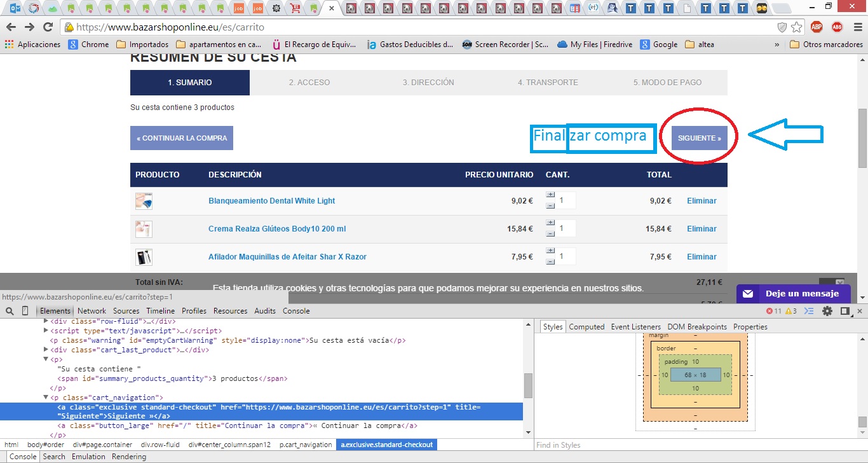The width and height of the screenshot is (868, 463).
Task: Expand the div class="row-fluid" node
Action: click(x=46, y=321)
